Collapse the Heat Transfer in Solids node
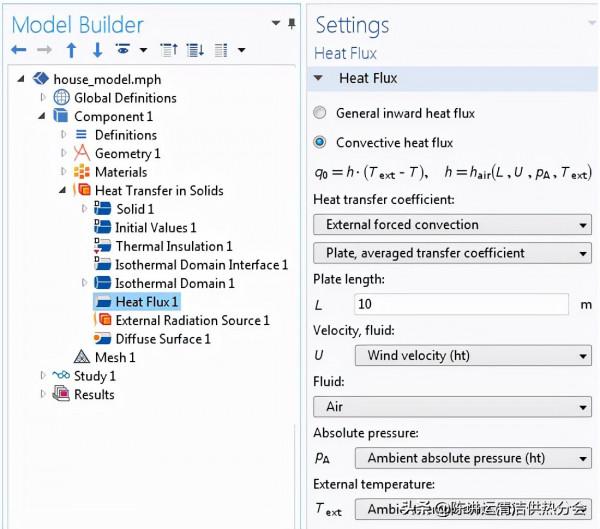 tap(63, 190)
